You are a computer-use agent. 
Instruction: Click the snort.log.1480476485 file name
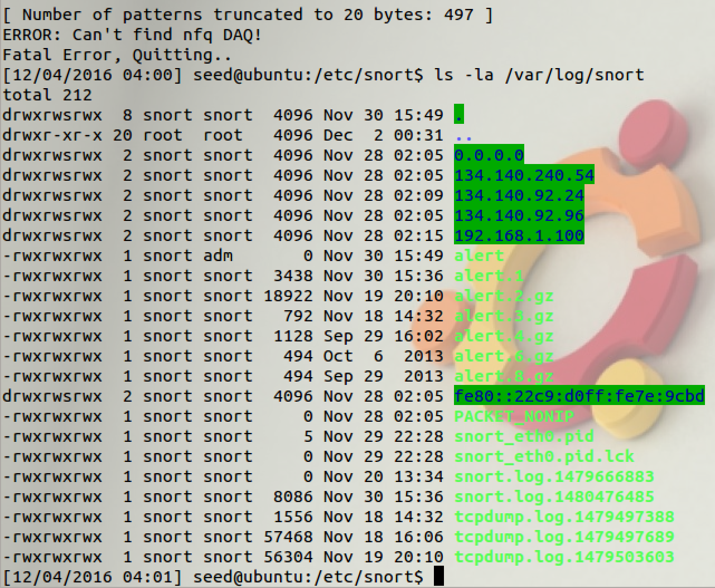pyautogui.click(x=554, y=497)
